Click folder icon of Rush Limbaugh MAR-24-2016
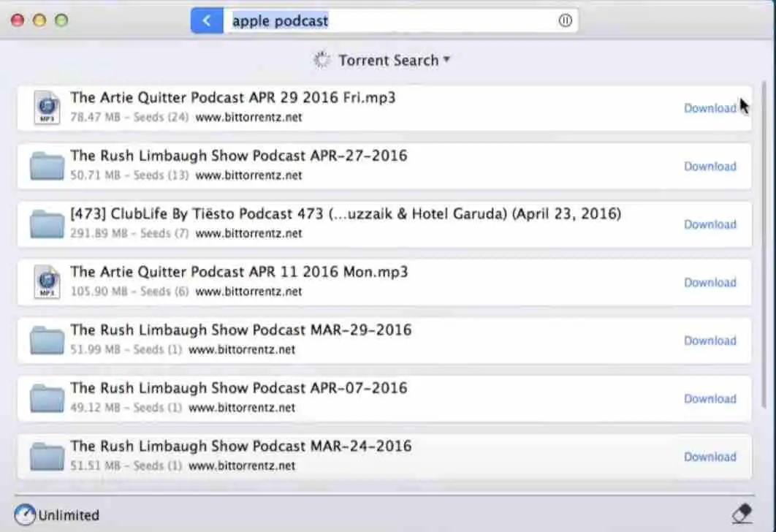This screenshot has width=776, height=532. point(47,456)
